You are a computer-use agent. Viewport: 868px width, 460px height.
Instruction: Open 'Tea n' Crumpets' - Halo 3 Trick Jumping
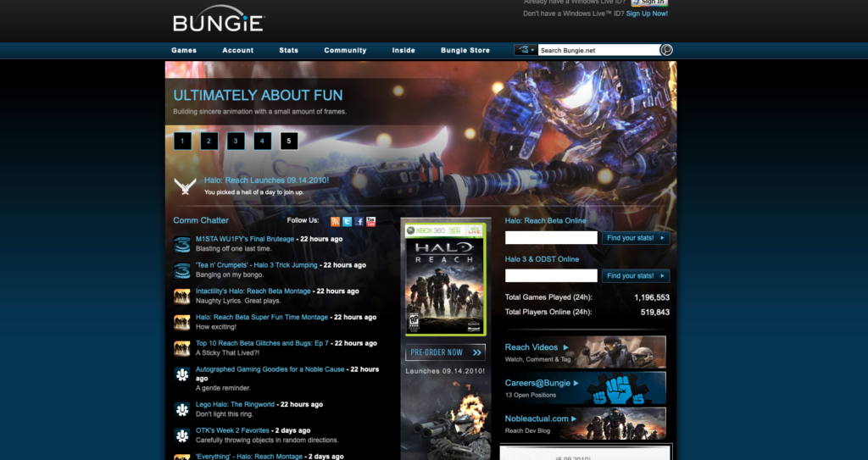coord(256,265)
